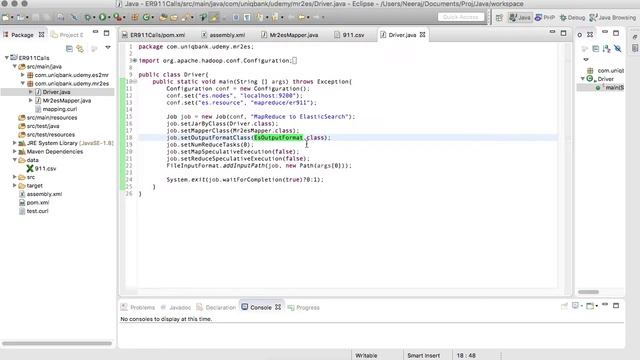The height and width of the screenshot is (360, 640).
Task: Expand the Mr2esMapper.java tree node
Action: pyautogui.click(x=31, y=100)
